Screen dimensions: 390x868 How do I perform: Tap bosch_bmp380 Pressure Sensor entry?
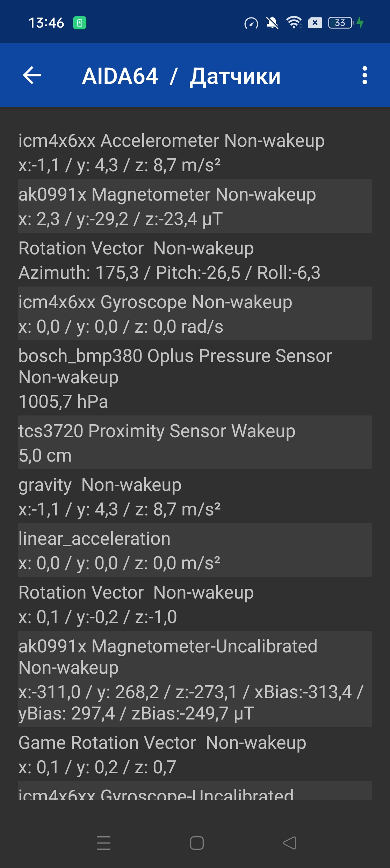coord(195,378)
